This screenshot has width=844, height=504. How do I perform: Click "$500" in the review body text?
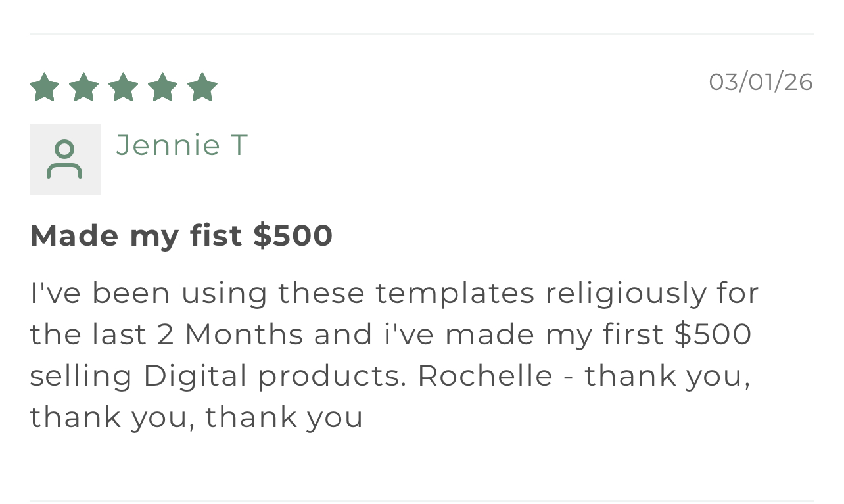point(713,334)
